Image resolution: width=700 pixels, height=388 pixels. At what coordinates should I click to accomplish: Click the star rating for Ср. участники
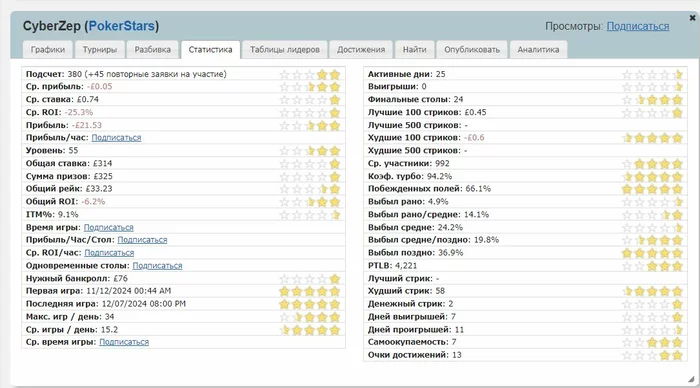click(652, 164)
